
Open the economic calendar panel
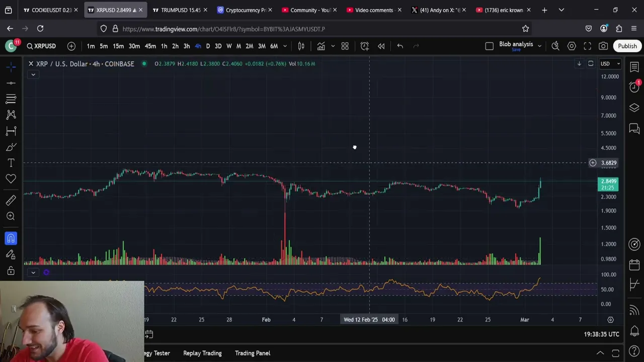(634, 264)
